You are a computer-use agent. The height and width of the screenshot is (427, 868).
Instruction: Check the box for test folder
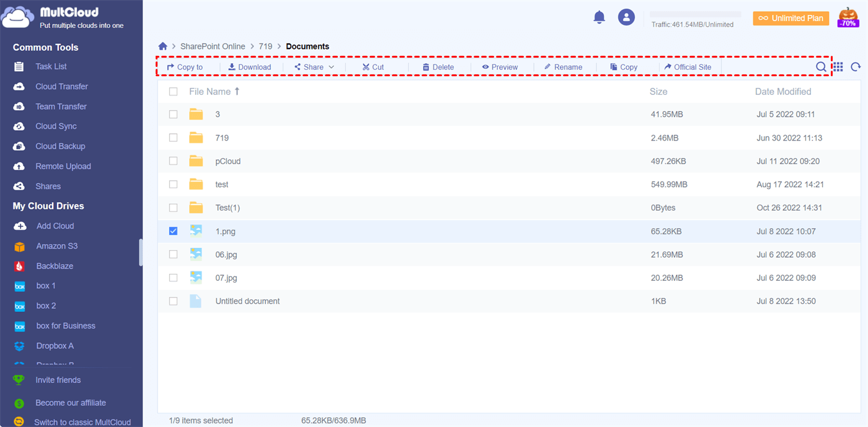pyautogui.click(x=174, y=185)
